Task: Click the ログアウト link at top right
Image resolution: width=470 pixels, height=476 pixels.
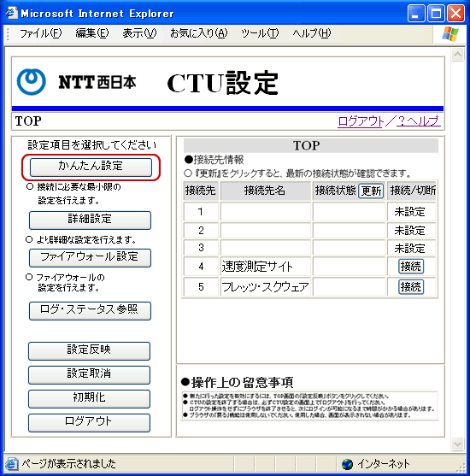Action: coord(360,121)
